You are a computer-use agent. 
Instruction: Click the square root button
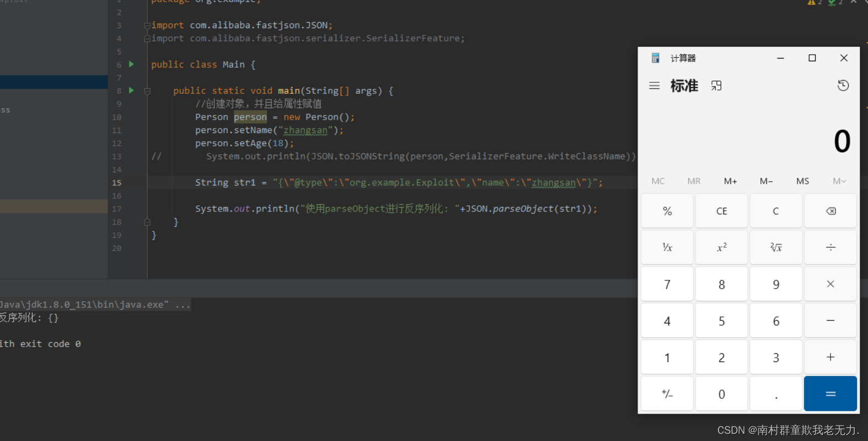tap(776, 247)
